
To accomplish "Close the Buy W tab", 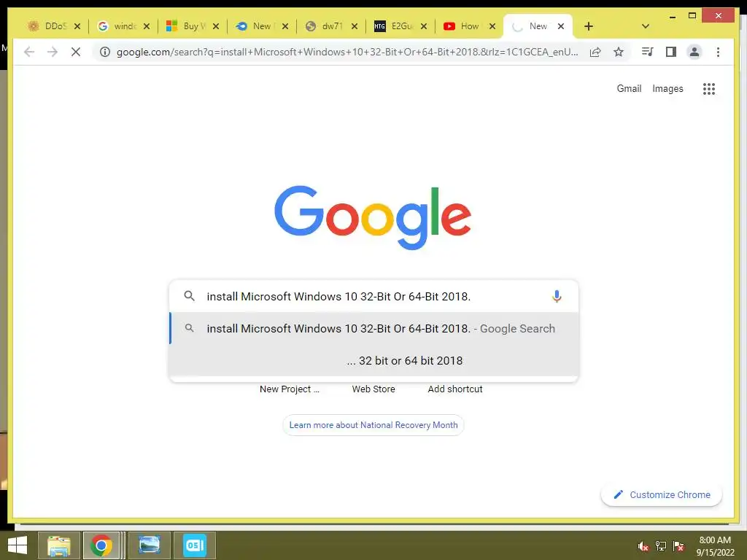I will pyautogui.click(x=216, y=26).
